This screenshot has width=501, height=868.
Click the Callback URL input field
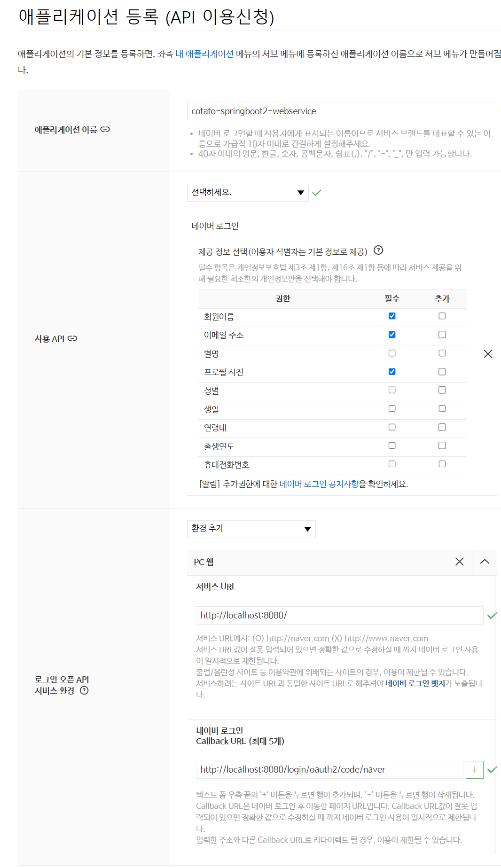pos(329,770)
